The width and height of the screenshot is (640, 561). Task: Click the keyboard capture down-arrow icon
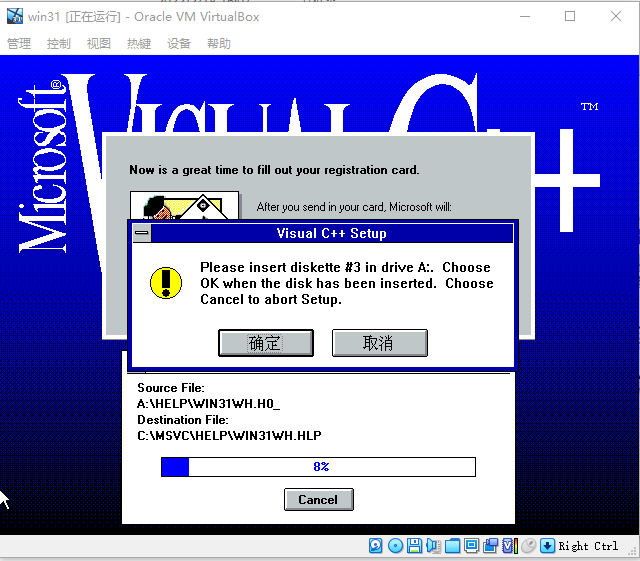tap(547, 545)
